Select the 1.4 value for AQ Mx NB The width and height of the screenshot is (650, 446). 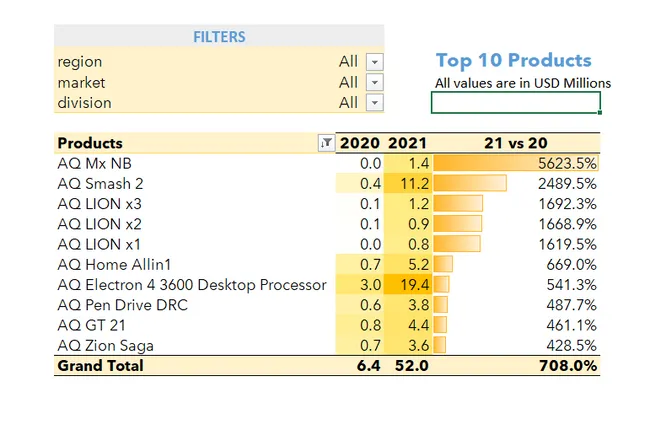[408, 163]
